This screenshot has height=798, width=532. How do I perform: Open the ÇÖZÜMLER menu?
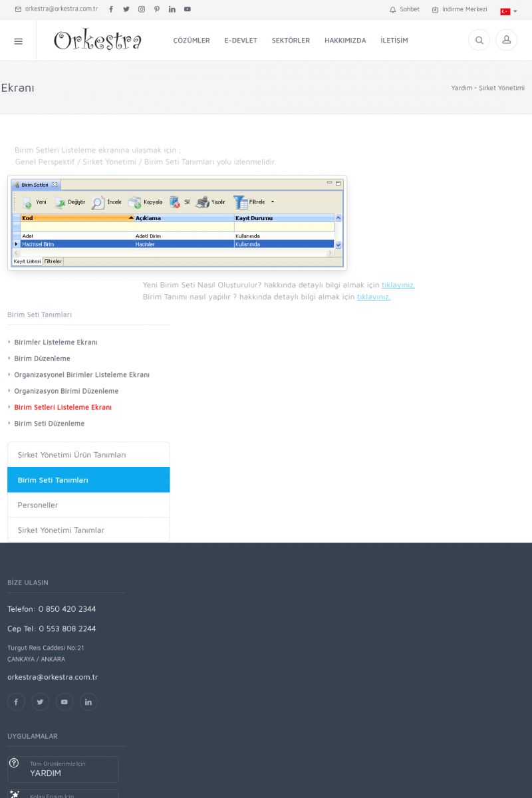pyautogui.click(x=192, y=41)
